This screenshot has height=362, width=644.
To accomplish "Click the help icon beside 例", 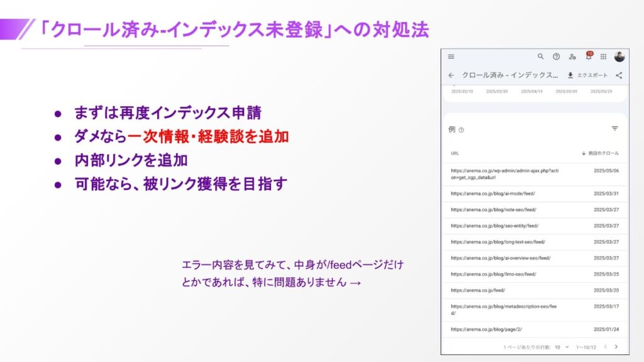I will [x=461, y=130].
